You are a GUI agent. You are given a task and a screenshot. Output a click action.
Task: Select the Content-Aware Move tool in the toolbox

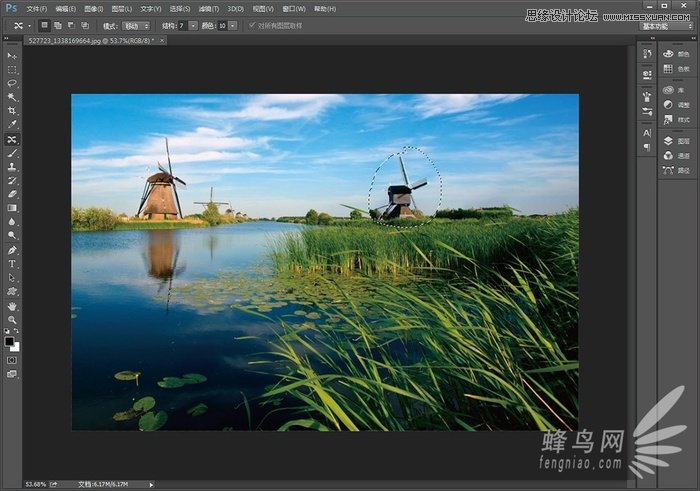[12, 139]
